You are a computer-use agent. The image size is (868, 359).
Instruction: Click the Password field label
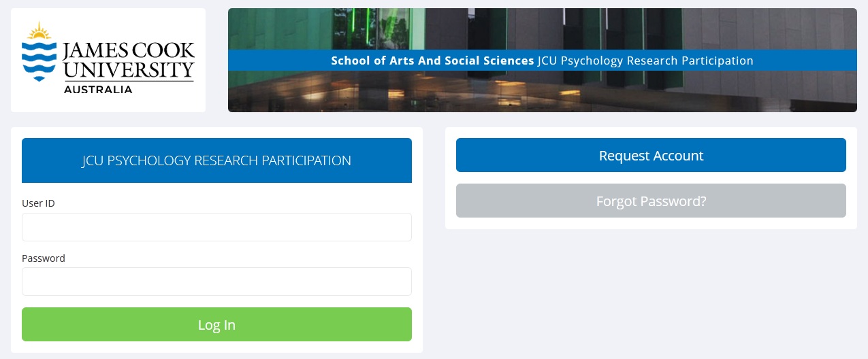(x=44, y=258)
